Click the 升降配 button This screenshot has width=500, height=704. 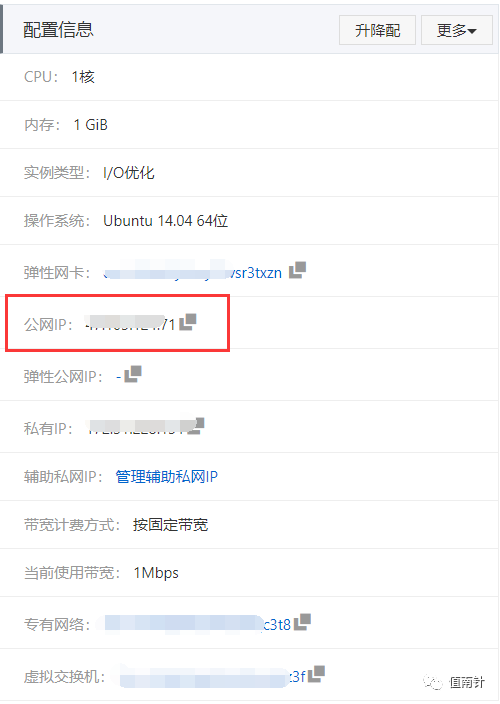pyautogui.click(x=377, y=30)
